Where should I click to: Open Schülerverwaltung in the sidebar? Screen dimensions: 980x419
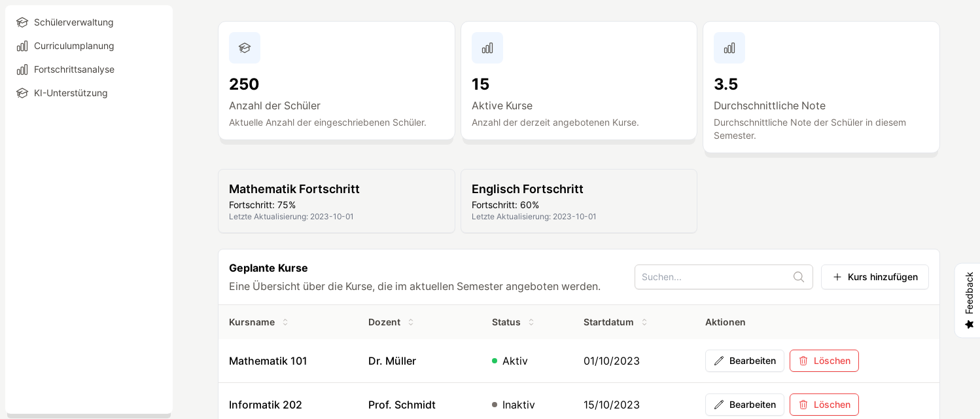[73, 22]
